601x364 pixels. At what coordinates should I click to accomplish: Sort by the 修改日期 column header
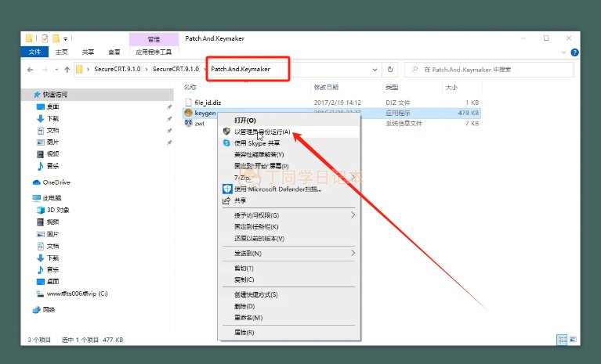(326, 87)
